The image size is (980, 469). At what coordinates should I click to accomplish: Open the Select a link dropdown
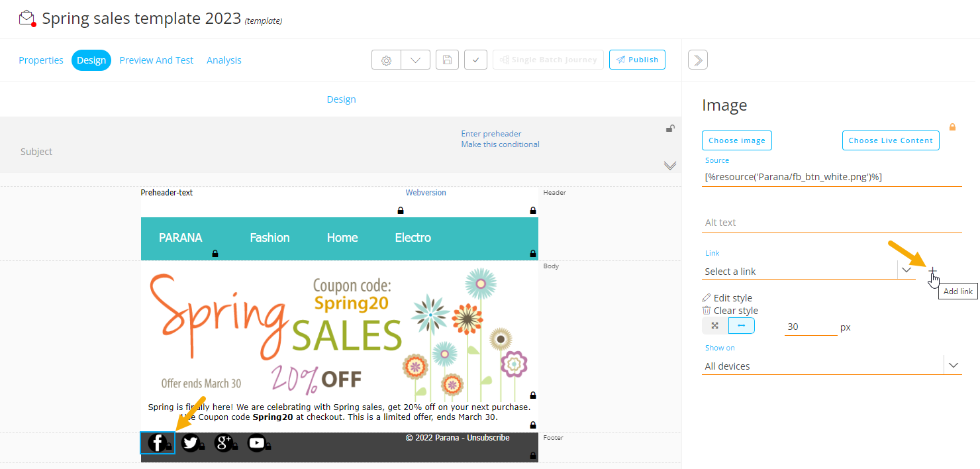(x=808, y=271)
